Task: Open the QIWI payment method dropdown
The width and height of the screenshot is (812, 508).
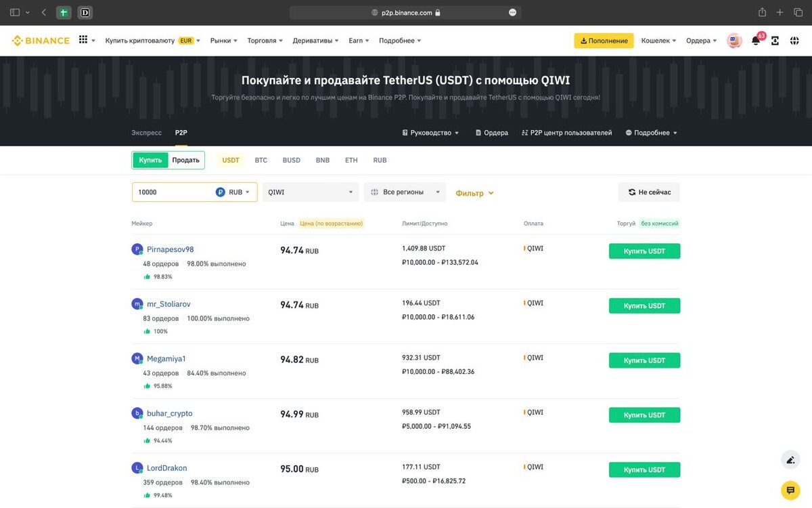Action: point(311,192)
